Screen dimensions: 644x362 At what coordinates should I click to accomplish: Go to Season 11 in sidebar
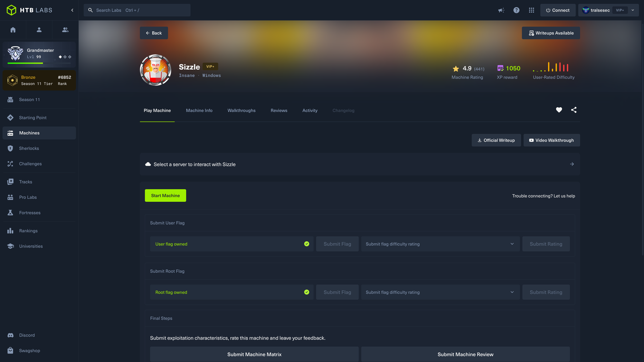point(39,100)
